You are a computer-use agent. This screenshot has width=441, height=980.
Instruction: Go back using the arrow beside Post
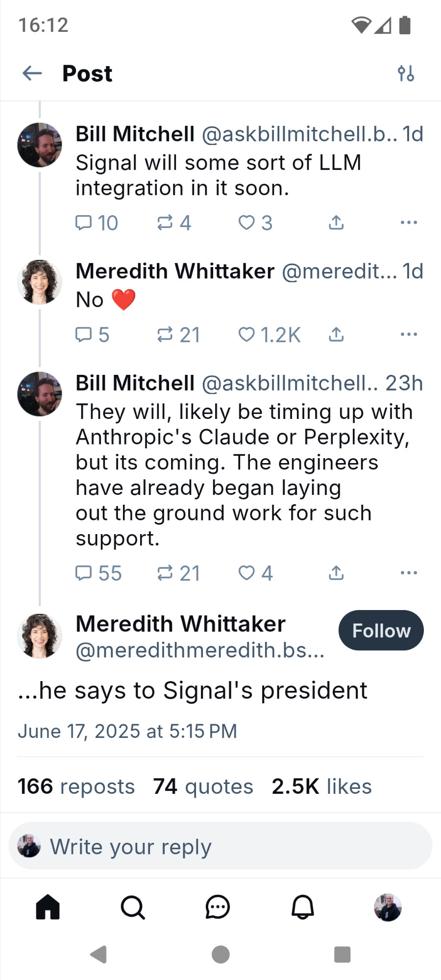(x=32, y=73)
